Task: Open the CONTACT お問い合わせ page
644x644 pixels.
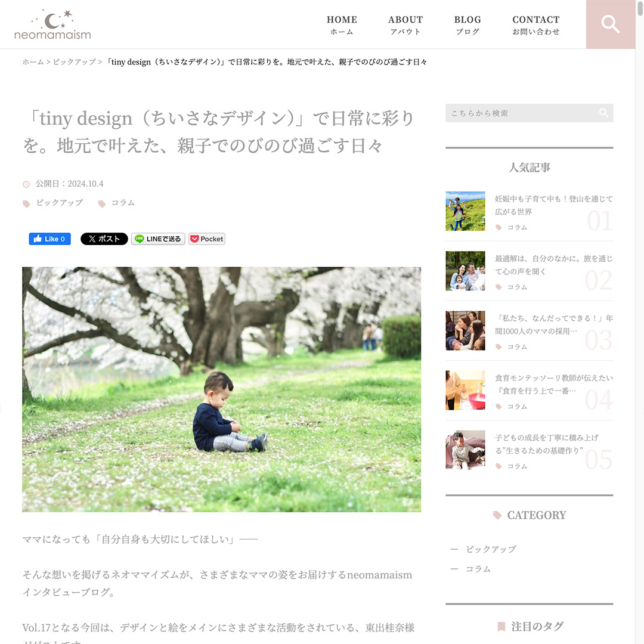Action: click(536, 24)
